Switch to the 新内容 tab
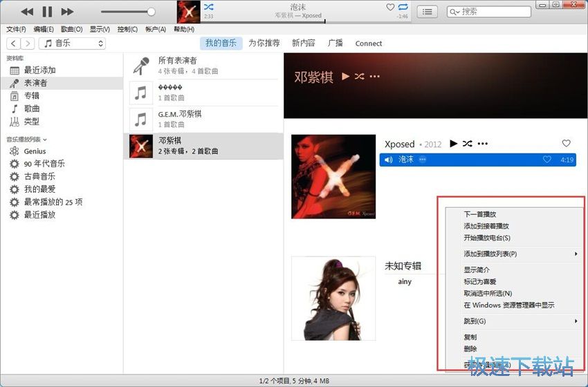This screenshot has width=588, height=387. coord(304,43)
